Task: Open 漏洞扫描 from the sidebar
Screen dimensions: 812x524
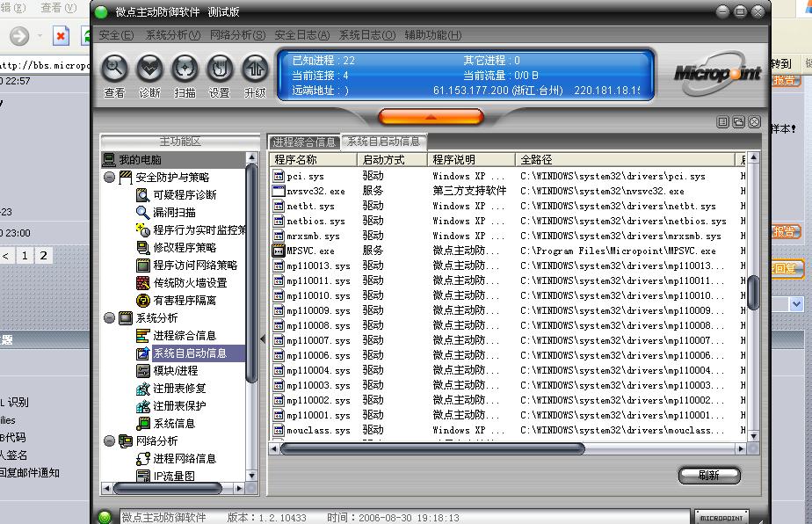Action: point(174,213)
